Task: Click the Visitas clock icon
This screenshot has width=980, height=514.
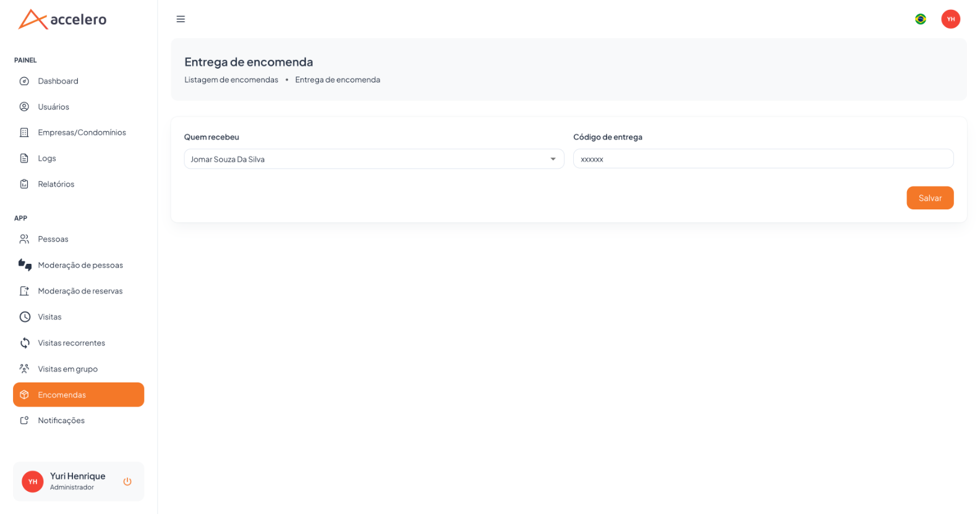Action: (x=25, y=317)
